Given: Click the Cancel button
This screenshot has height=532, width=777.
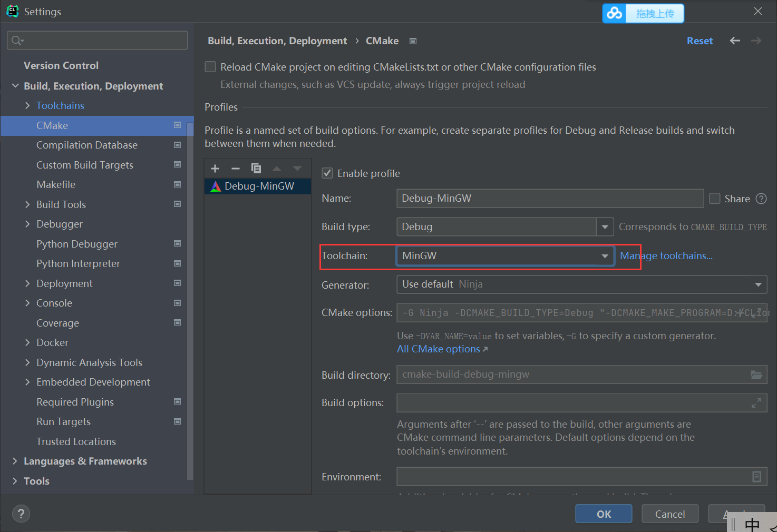Looking at the screenshot, I should pos(670,514).
